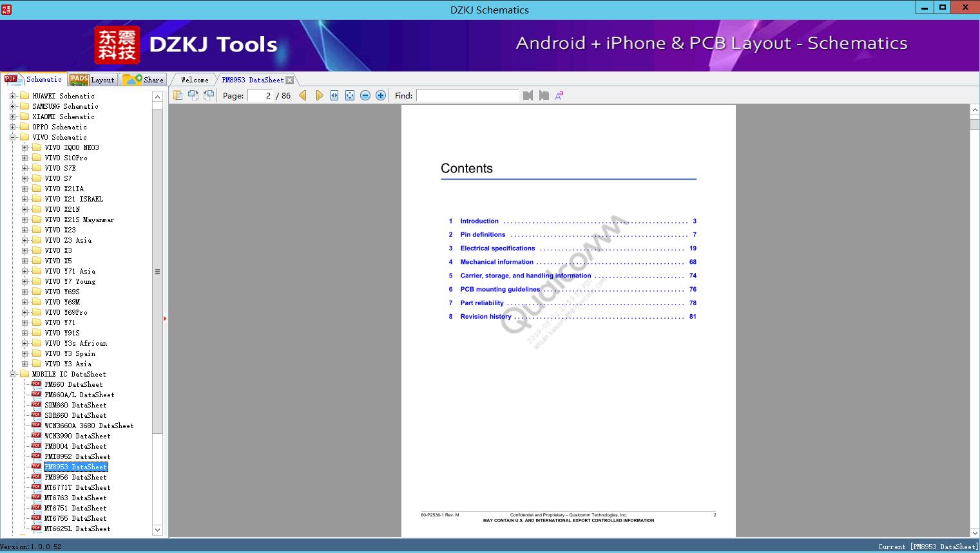Switch to PADS Layout tab
Image resolution: width=980 pixels, height=553 pixels.
[x=92, y=80]
